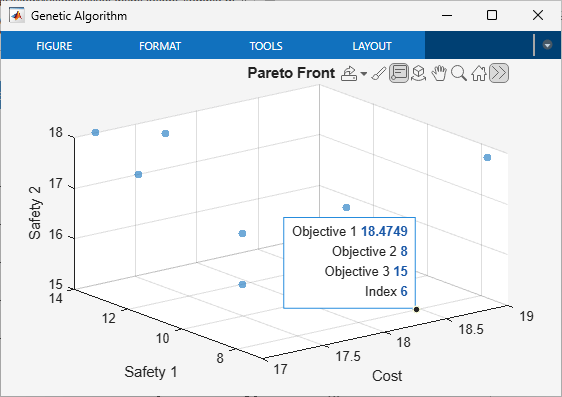Activate the Rotate 3D tool
Image resolution: width=562 pixels, height=397 pixels.
click(x=418, y=73)
